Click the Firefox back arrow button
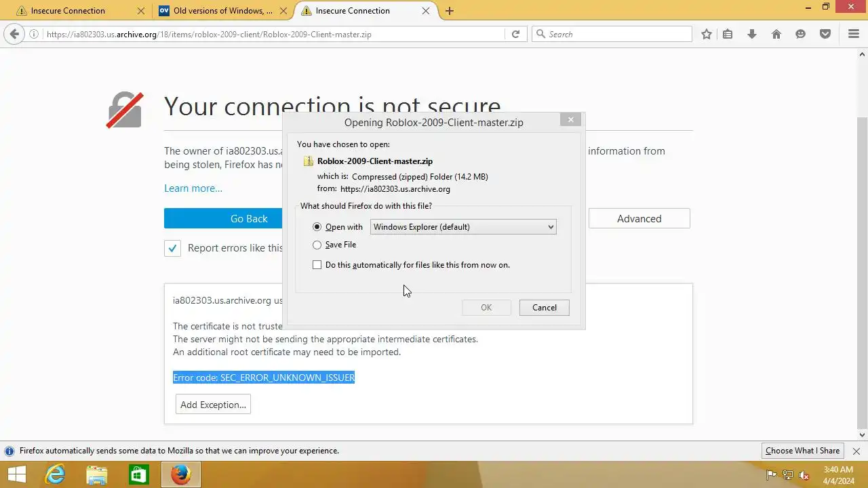Image resolution: width=868 pixels, height=488 pixels. [x=14, y=34]
